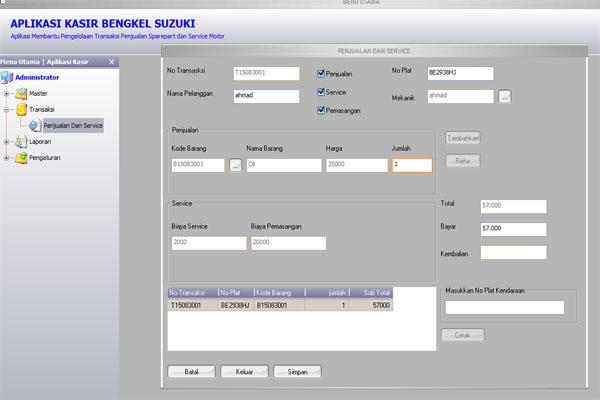Collapse the Transaksi tree node
Screen dimensions: 600x400
pos(6,109)
